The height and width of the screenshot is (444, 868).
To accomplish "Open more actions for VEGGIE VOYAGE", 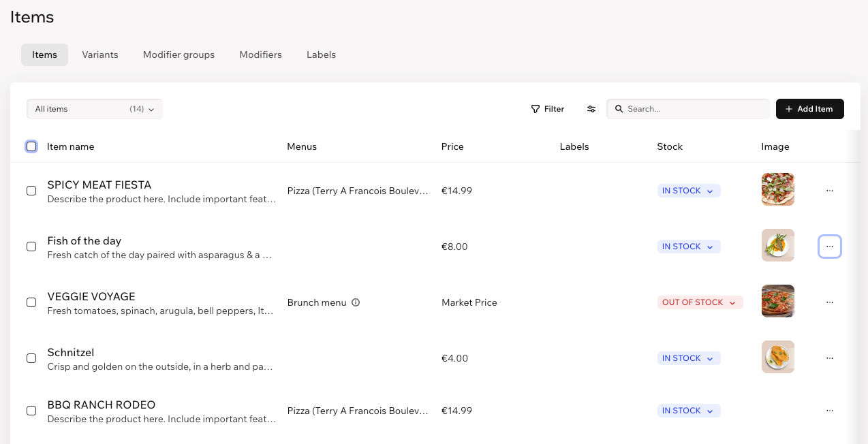I will click(829, 302).
